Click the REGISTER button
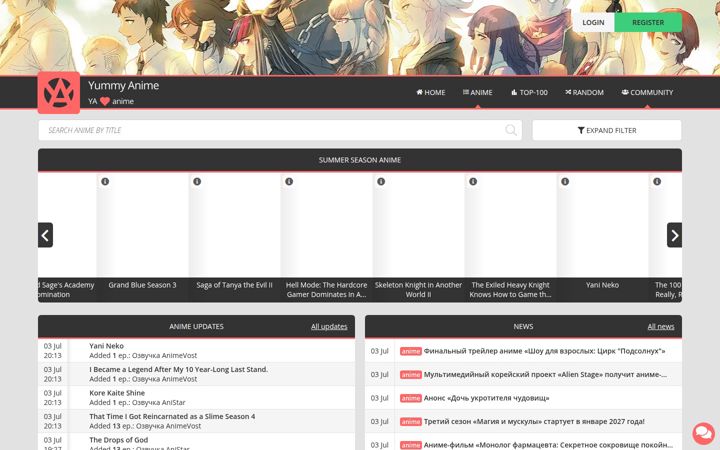720x450 pixels. [x=648, y=22]
